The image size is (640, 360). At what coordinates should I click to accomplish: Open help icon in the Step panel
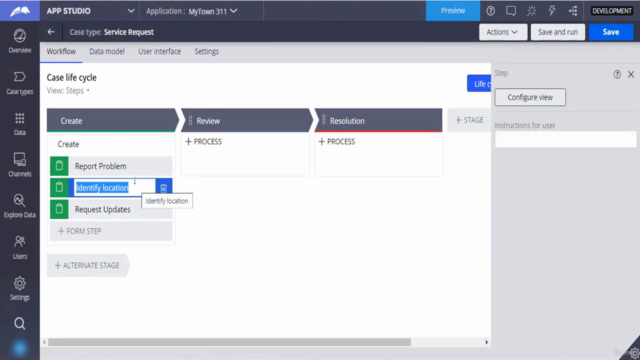coord(617,74)
